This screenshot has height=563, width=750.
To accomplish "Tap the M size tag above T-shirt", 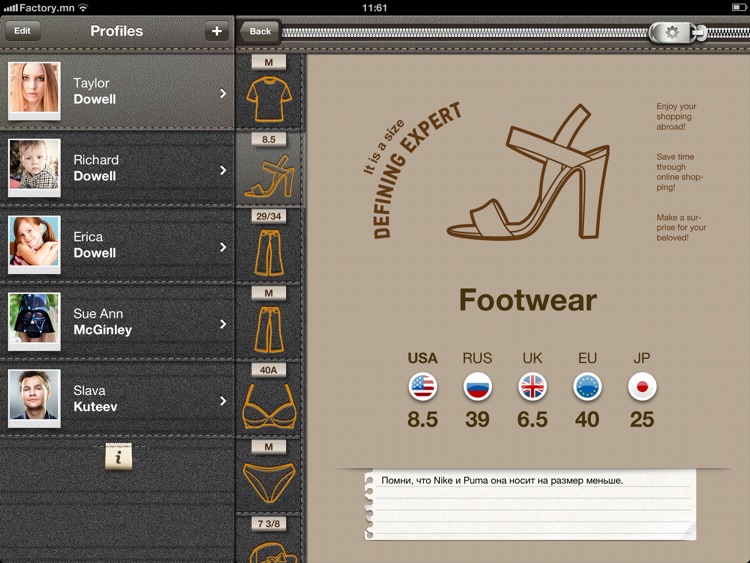I will pos(269,62).
